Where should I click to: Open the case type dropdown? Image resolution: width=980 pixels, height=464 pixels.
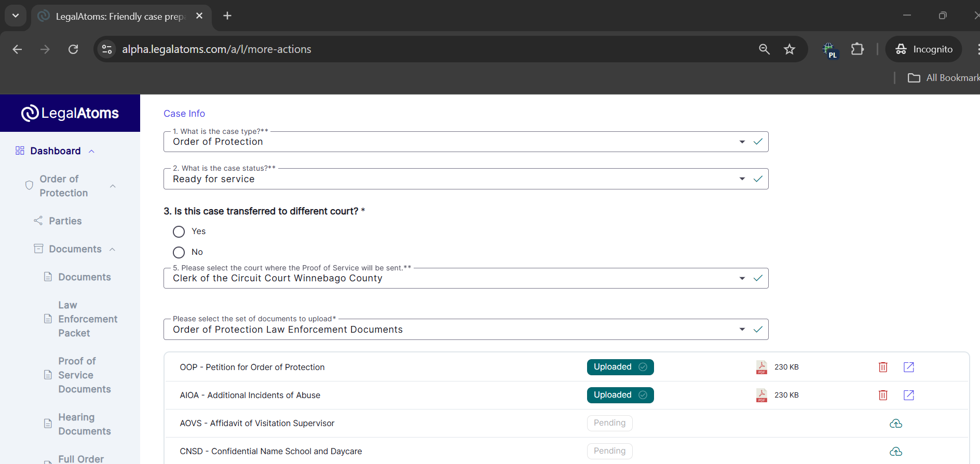[742, 142]
